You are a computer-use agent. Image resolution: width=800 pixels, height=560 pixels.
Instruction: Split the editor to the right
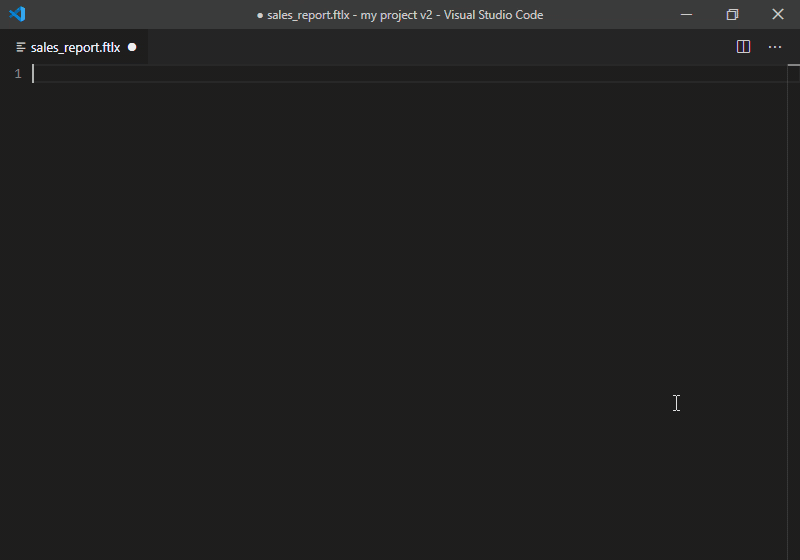coord(743,47)
